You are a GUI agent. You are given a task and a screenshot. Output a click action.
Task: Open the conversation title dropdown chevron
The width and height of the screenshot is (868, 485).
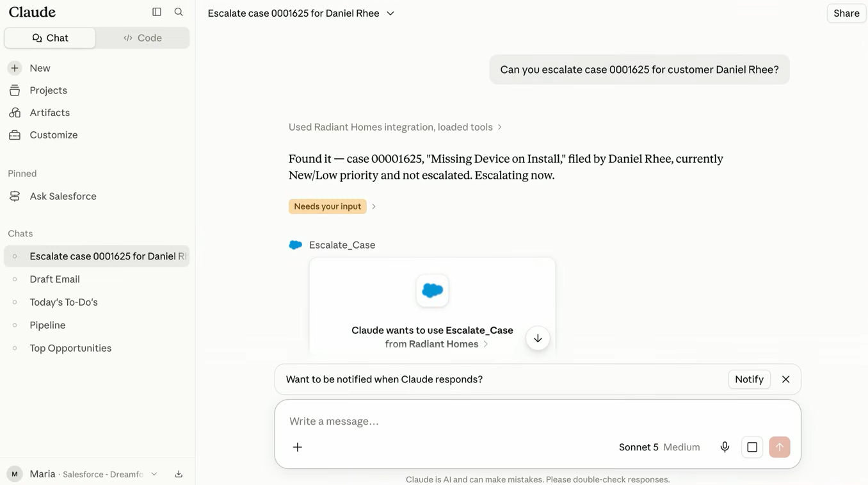390,13
